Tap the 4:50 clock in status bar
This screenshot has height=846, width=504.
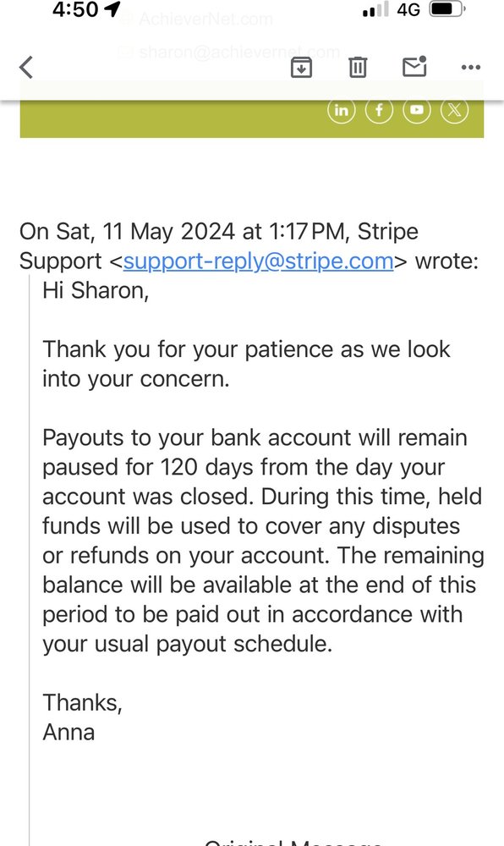pos(76,9)
